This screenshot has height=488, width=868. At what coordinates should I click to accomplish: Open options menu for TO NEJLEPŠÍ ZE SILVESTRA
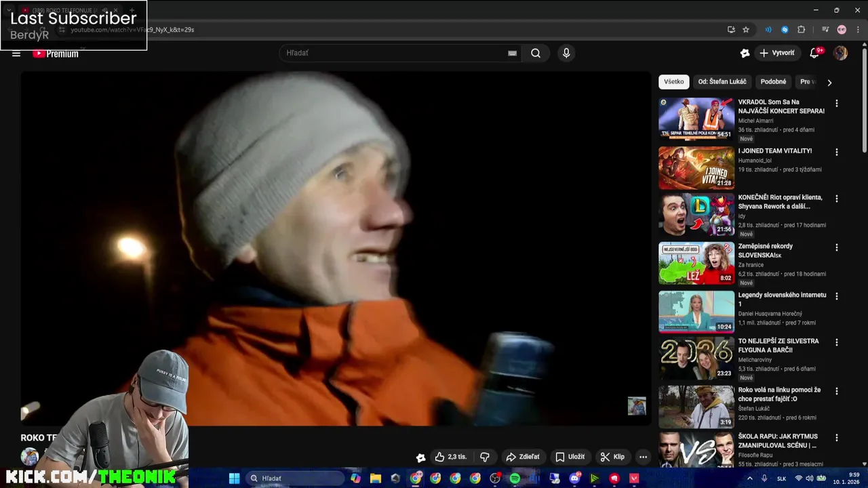(836, 342)
